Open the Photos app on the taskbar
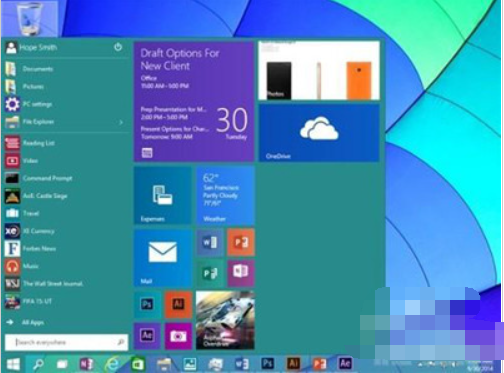This screenshot has width=504, height=373. click(x=190, y=364)
